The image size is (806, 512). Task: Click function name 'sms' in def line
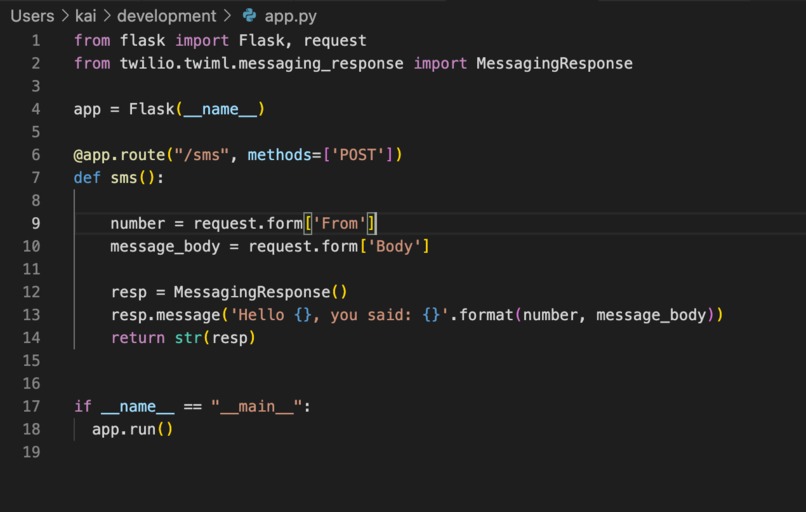pos(124,178)
